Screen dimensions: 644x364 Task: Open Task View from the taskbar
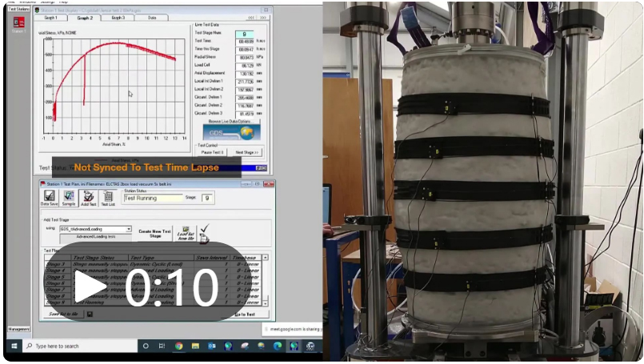(162, 346)
